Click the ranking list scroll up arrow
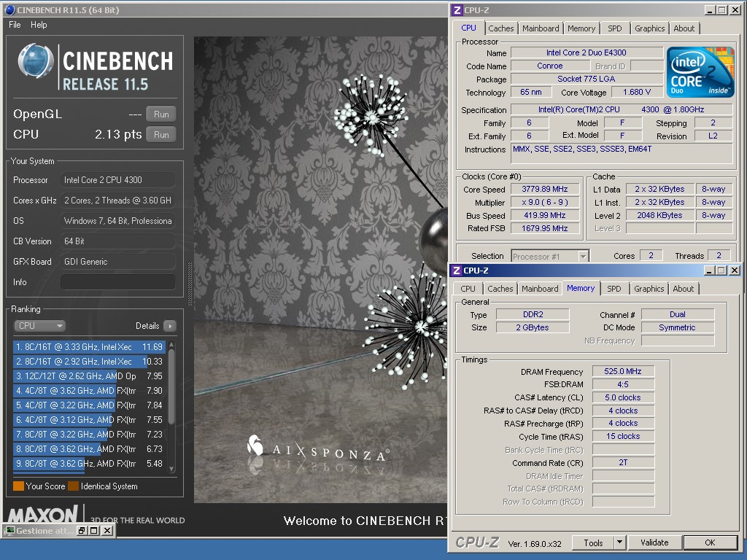The height and width of the screenshot is (560, 747). click(171, 345)
